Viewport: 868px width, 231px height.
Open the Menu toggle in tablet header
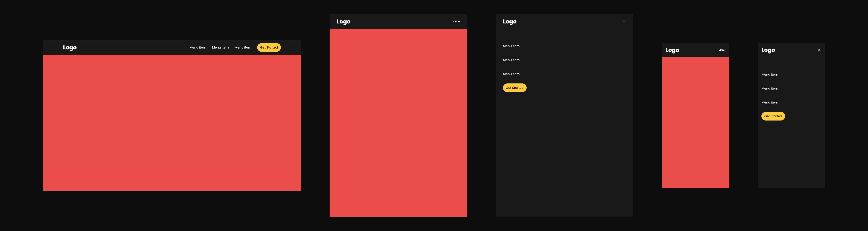coord(456,21)
